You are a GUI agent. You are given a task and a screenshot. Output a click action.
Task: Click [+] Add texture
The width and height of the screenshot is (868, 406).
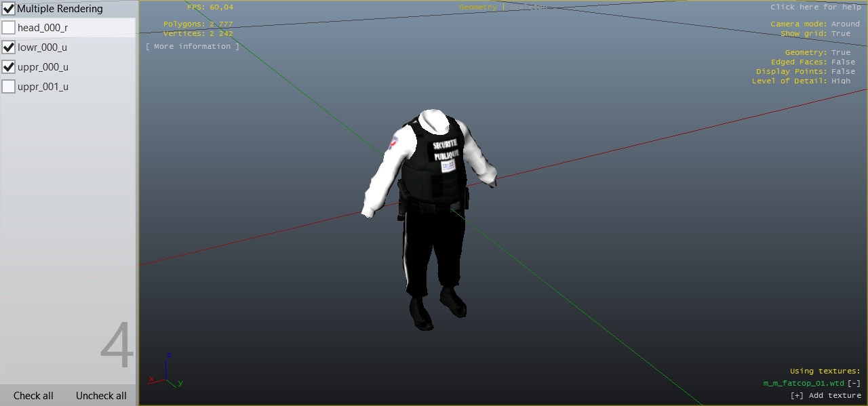coord(826,396)
